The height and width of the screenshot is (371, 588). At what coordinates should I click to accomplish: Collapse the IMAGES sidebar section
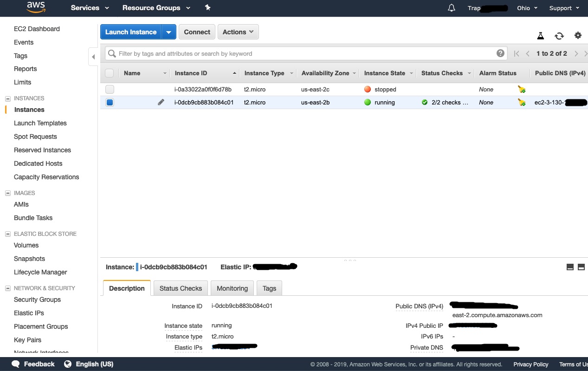coord(7,193)
